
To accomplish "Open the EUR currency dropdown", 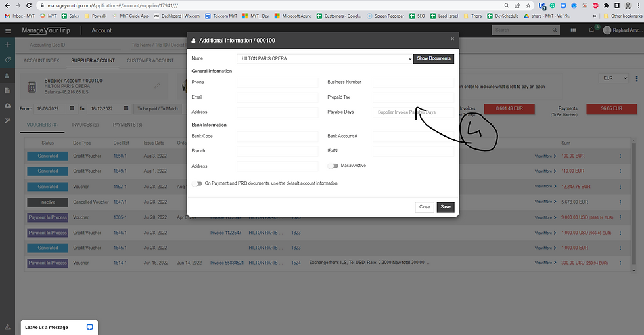I will [x=614, y=78].
